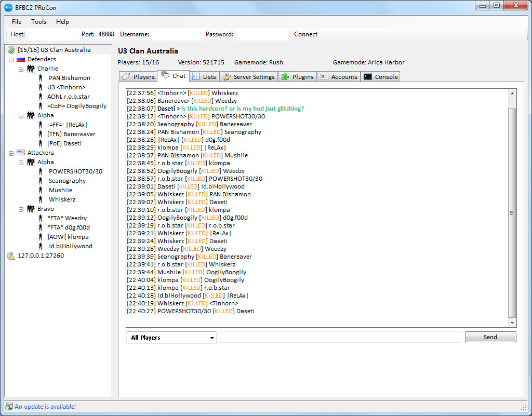The height and width of the screenshot is (416, 532).
Task: Click the chat scrollbar down arrow
Action: [512, 323]
